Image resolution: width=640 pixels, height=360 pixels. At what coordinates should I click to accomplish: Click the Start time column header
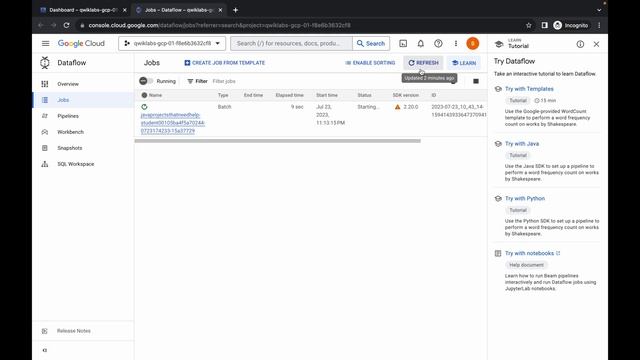[327, 95]
